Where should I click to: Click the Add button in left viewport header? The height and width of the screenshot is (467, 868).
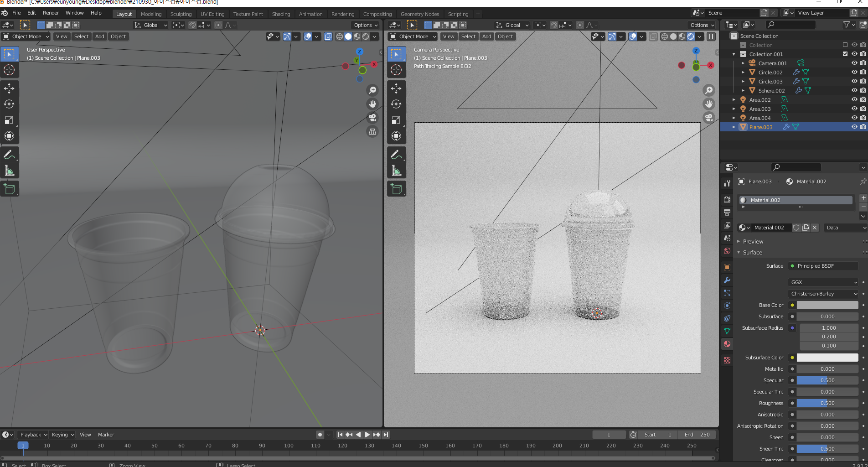[x=99, y=36]
